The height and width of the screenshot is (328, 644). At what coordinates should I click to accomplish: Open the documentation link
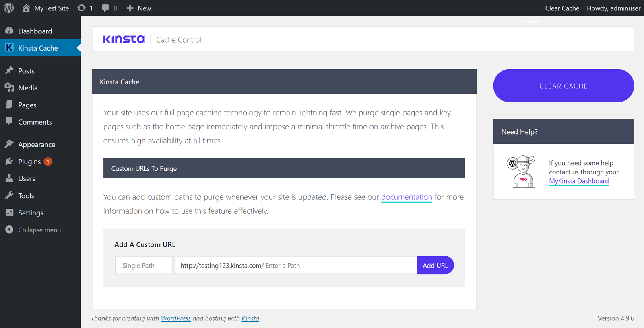click(407, 197)
